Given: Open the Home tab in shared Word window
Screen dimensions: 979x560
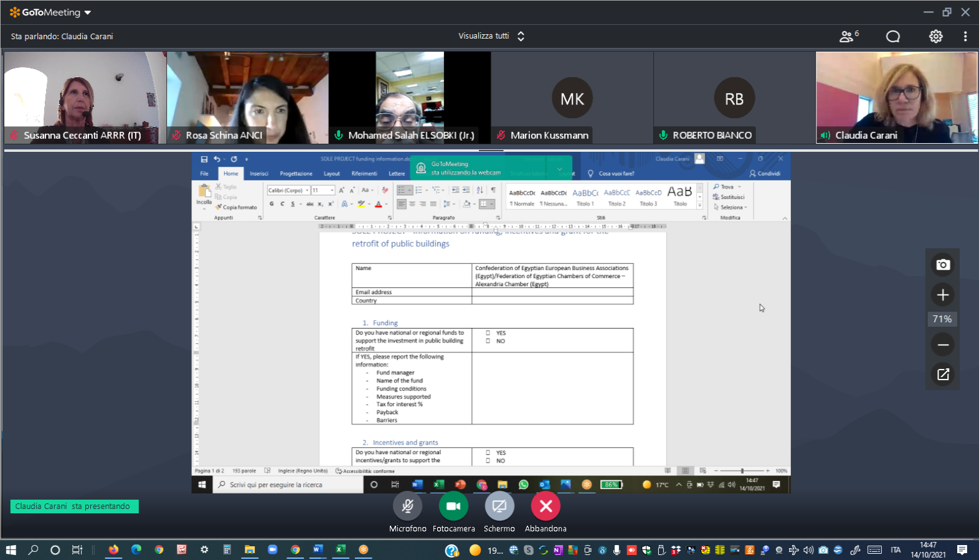Looking at the screenshot, I should pyautogui.click(x=231, y=174).
